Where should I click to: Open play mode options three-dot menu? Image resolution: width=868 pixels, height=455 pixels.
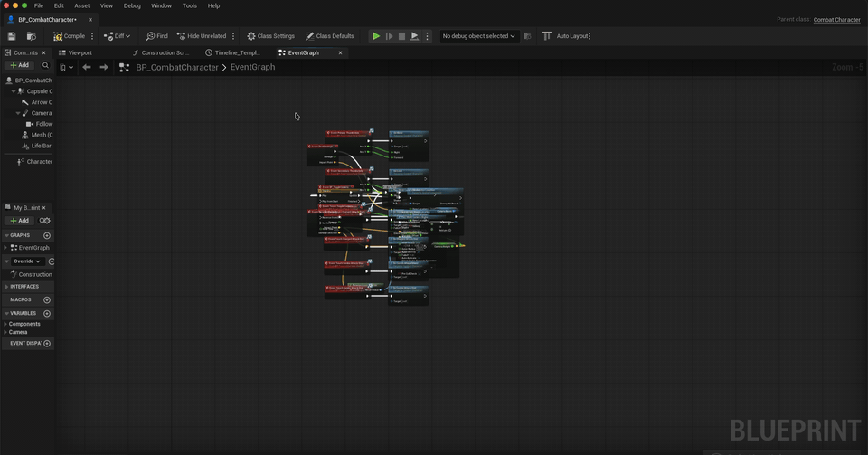[427, 36]
